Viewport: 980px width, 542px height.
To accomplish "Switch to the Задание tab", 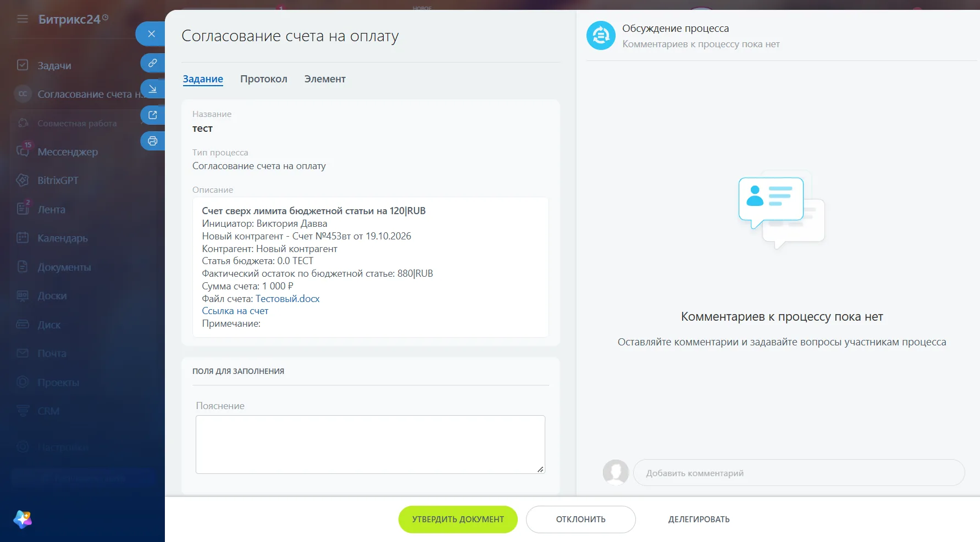I will (203, 79).
